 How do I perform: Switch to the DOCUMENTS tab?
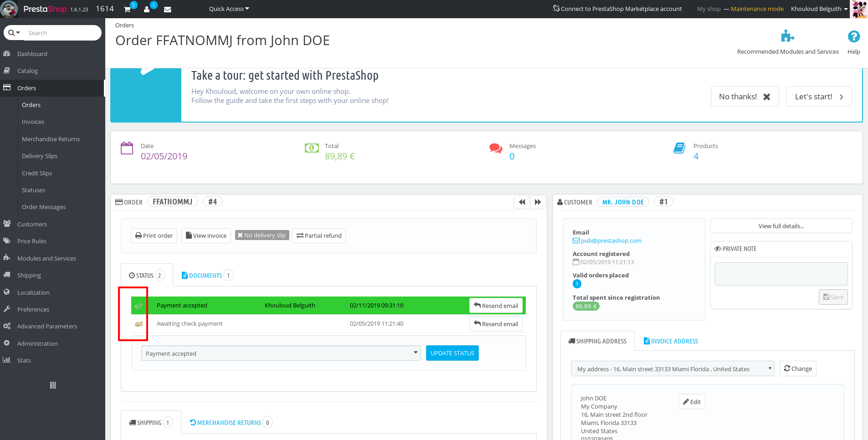[206, 275]
